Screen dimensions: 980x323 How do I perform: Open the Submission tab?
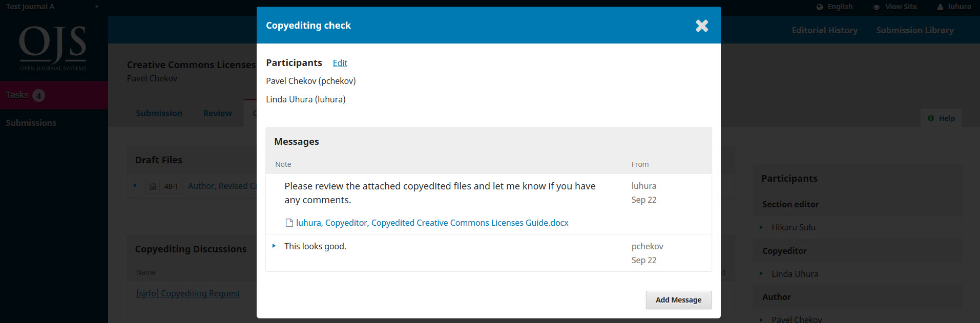pyautogui.click(x=159, y=113)
